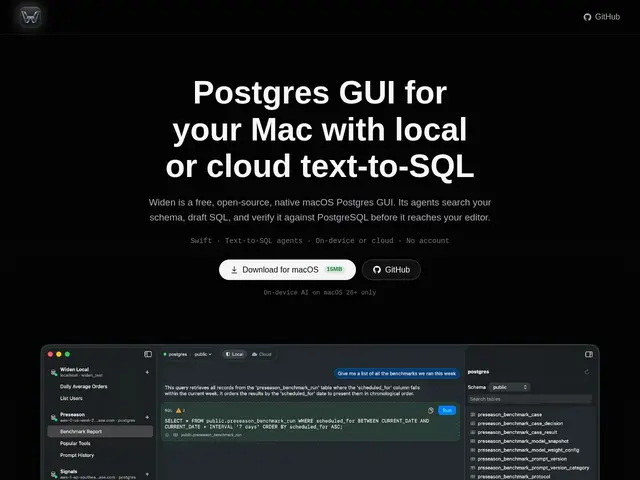Click the public.preseason_benchmark_run reference below the SQL

tap(211, 435)
